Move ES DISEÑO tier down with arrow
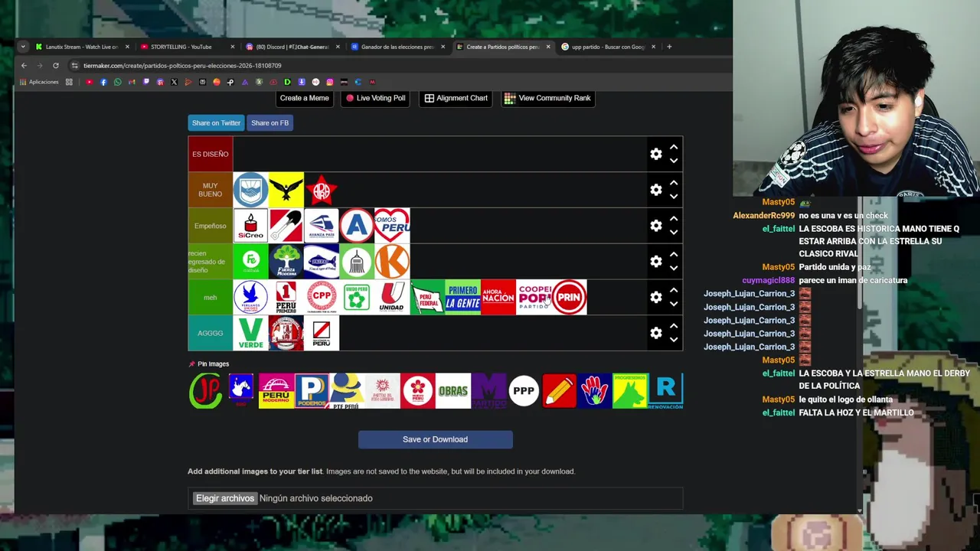The width and height of the screenshot is (980, 551). click(x=674, y=161)
